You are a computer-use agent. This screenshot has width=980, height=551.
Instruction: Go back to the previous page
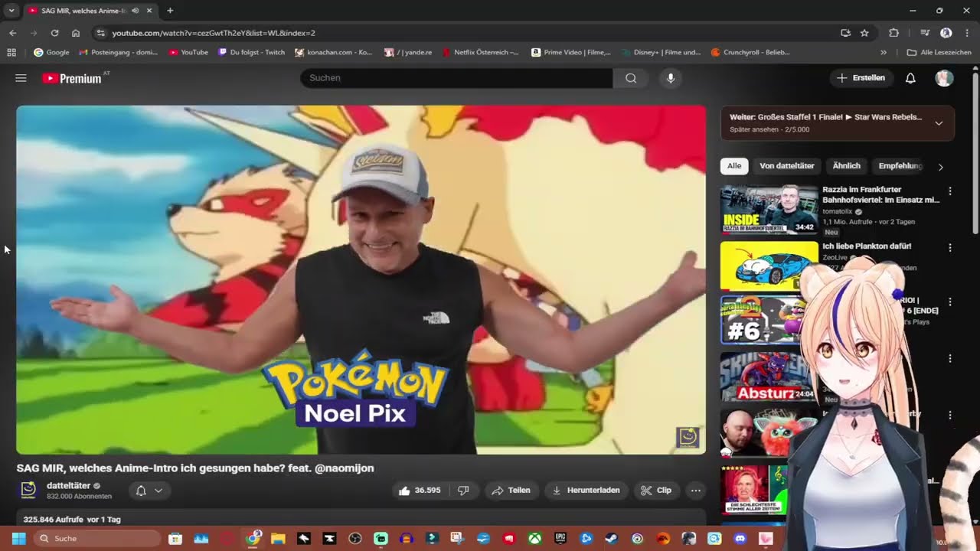click(x=13, y=33)
